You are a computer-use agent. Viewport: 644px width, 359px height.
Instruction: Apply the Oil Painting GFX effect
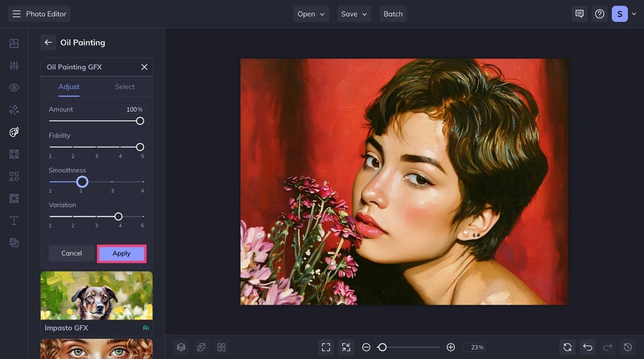coord(121,253)
